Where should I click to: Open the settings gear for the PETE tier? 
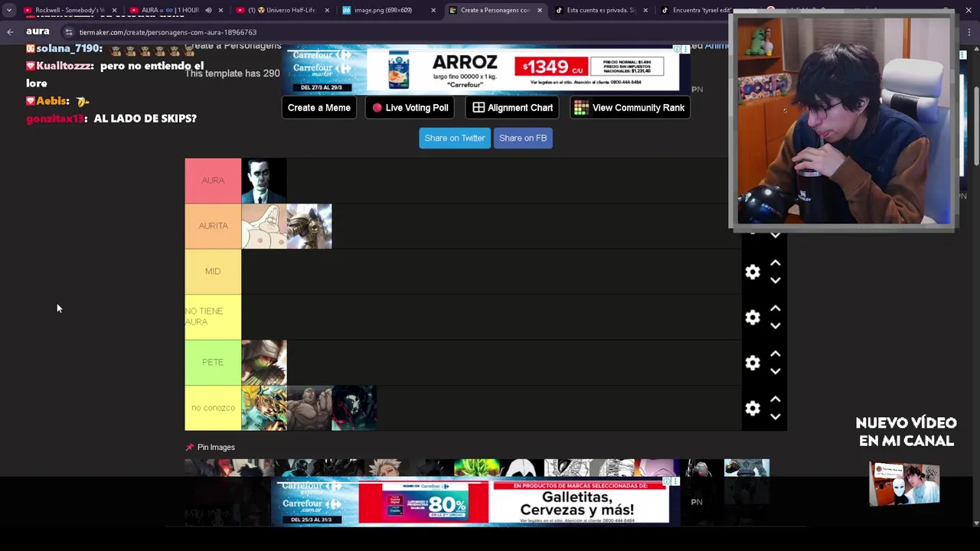[x=753, y=362]
